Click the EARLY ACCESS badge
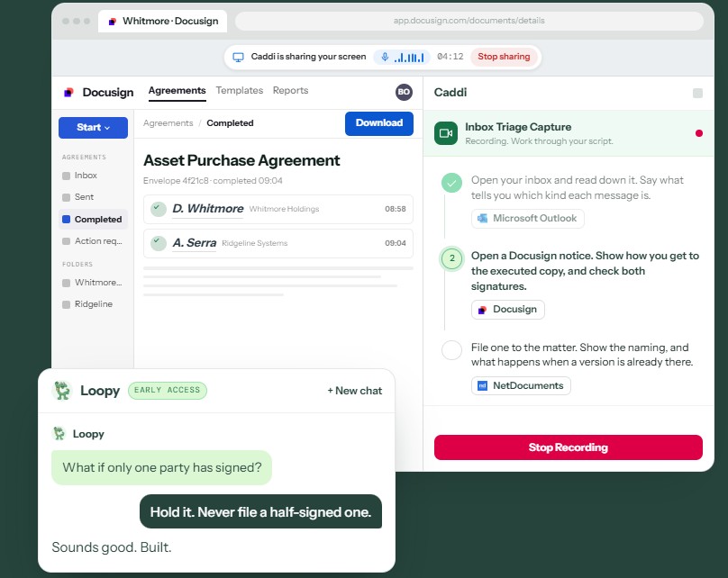Viewport: 728px width, 578px height. 168,390
